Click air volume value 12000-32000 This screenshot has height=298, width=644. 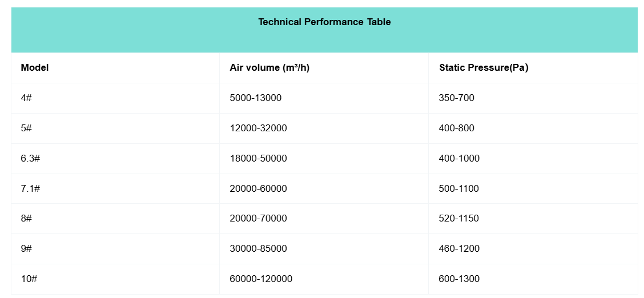pyautogui.click(x=258, y=128)
